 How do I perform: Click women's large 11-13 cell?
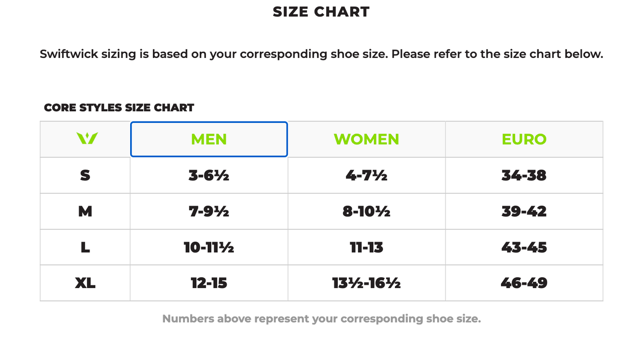[x=366, y=247]
